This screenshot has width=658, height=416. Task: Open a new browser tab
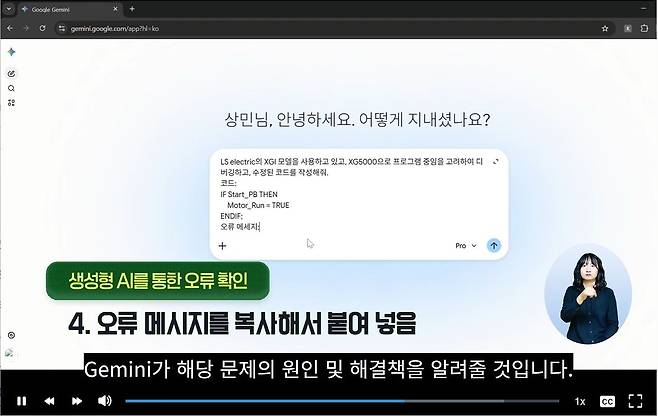point(132,8)
